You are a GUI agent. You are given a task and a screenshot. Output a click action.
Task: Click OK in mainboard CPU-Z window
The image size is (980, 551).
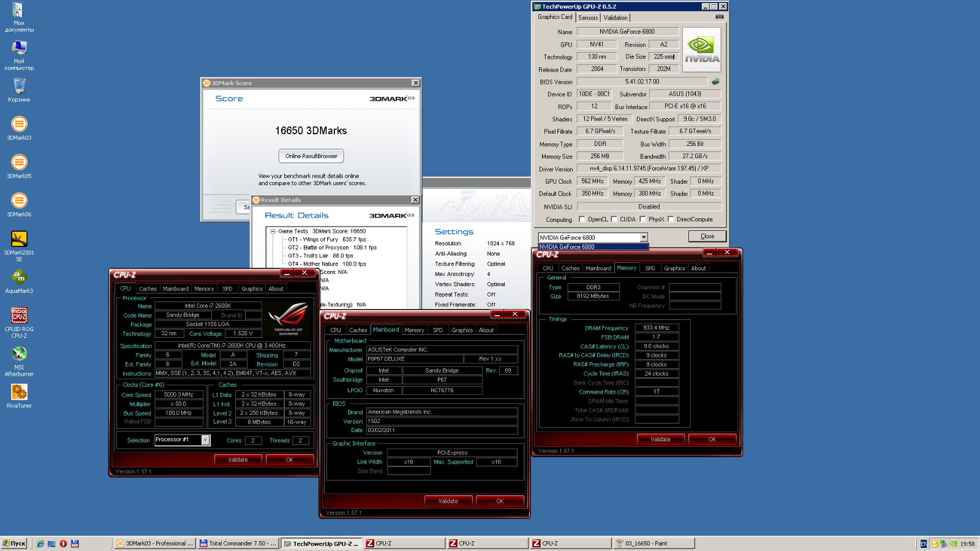click(x=500, y=501)
